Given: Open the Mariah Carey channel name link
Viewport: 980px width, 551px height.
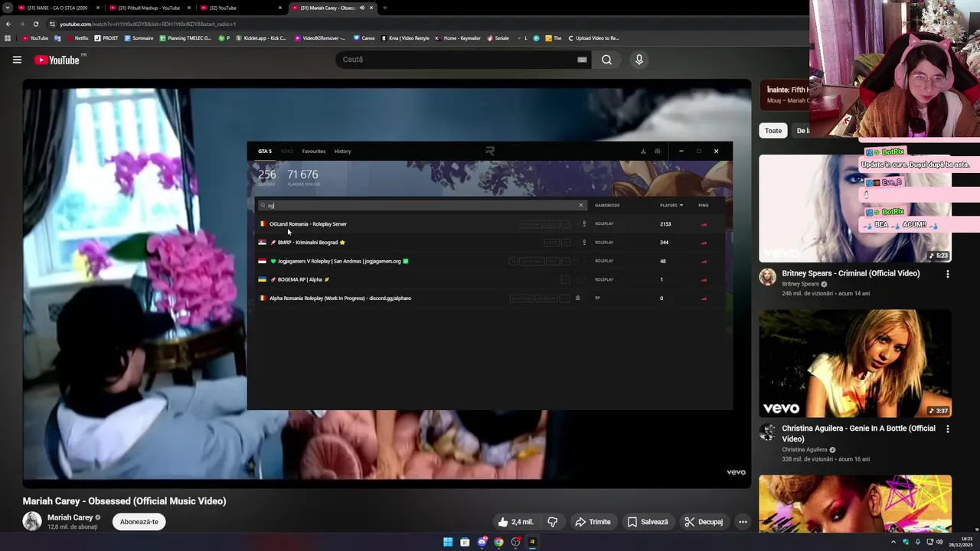Looking at the screenshot, I should [70, 517].
